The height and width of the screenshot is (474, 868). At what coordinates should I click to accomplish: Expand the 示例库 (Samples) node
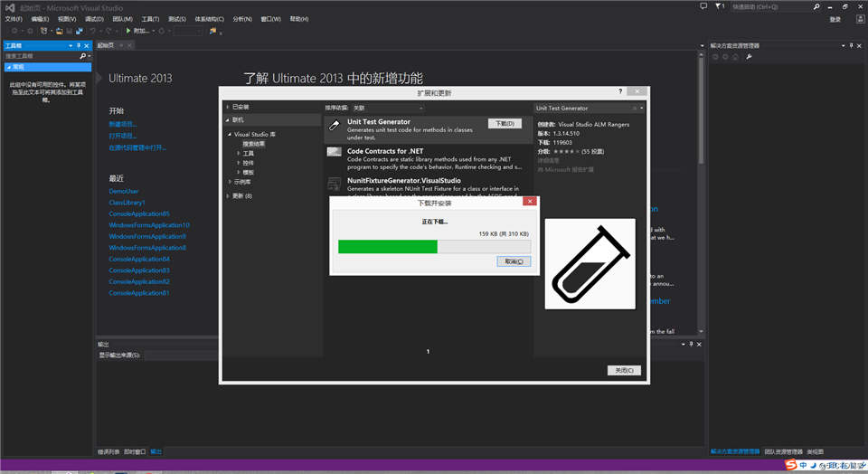(x=230, y=182)
